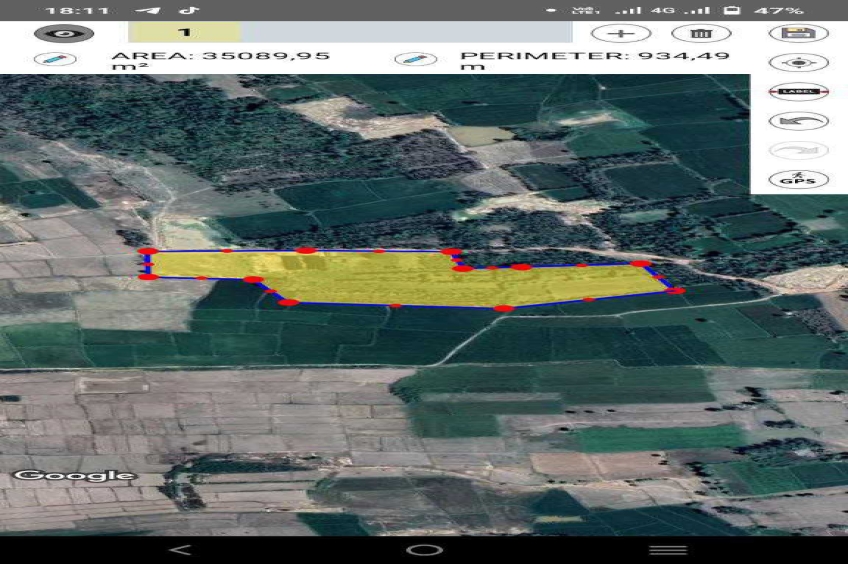Center the map with the location target icon
Screen dimensions: 848x564
(798, 62)
